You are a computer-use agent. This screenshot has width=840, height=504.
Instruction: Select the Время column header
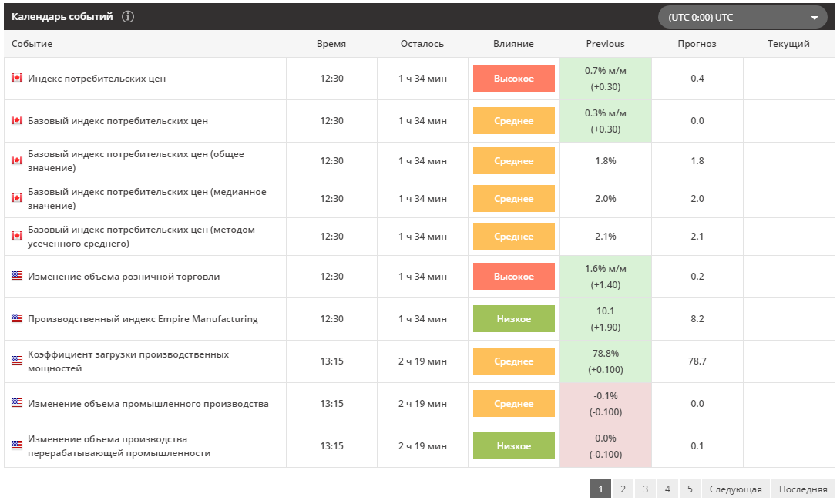(x=331, y=44)
